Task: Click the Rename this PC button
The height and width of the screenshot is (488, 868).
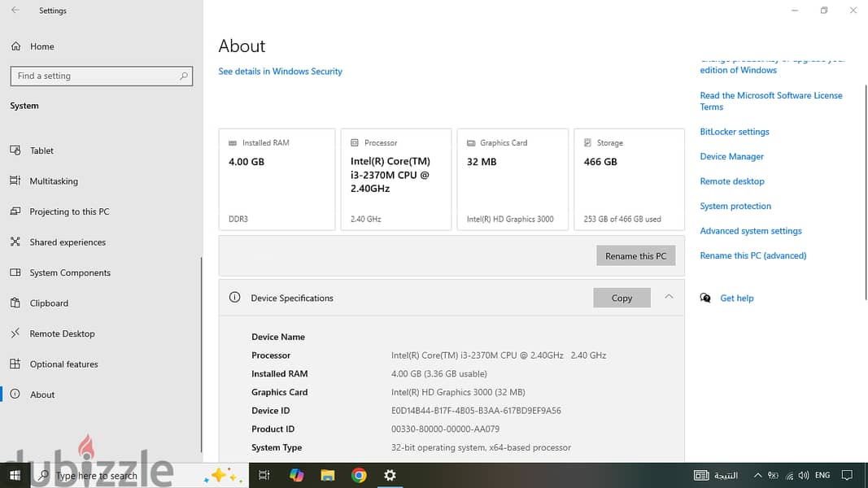Action: click(x=635, y=255)
